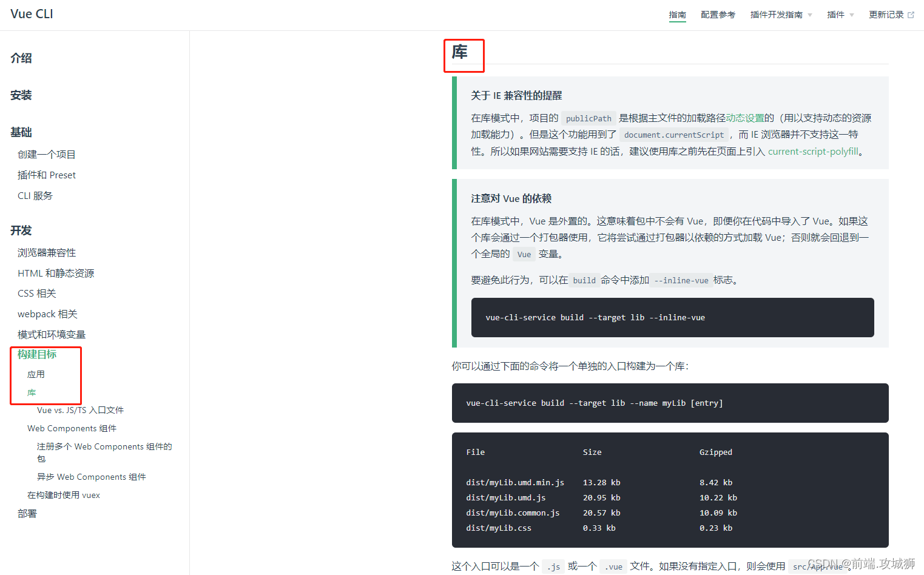
Task: Click the 8.42 kb gzipped value
Action: pyautogui.click(x=716, y=483)
